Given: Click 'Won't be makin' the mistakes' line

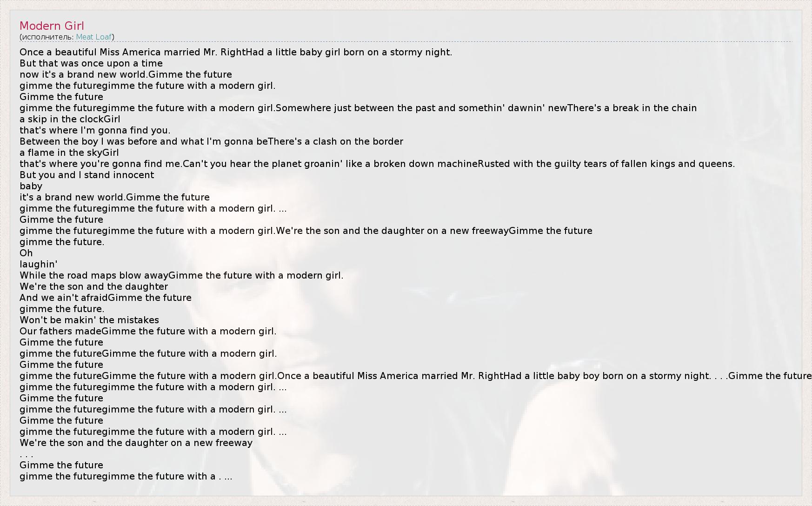Looking at the screenshot, I should click(89, 320).
